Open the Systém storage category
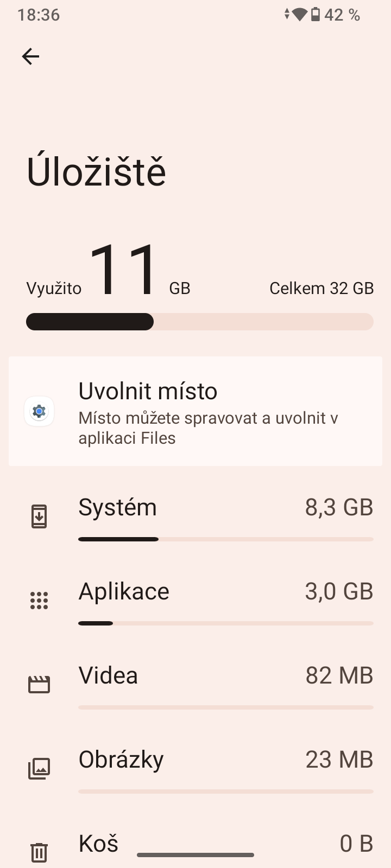Image resolution: width=391 pixels, height=868 pixels. 225,508
